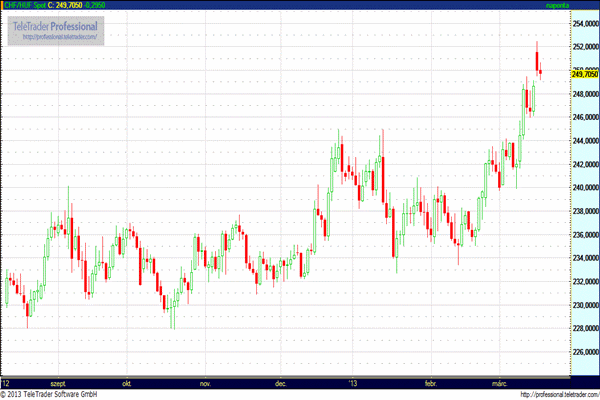The height and width of the screenshot is (400, 600).
Task: Click the 2013 TeleTrader Software GmbH copyright text
Action: coord(54,394)
